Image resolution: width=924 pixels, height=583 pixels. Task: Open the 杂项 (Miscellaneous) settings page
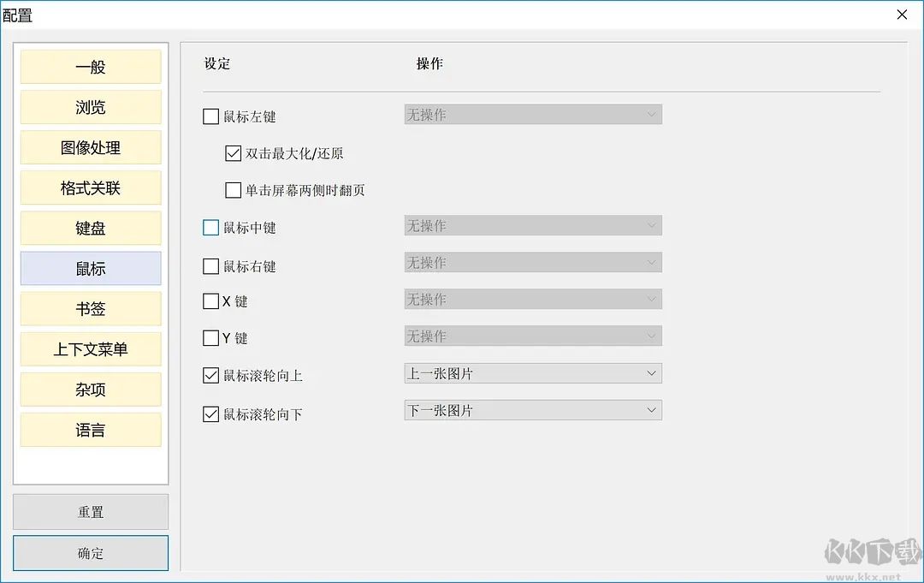[90, 390]
